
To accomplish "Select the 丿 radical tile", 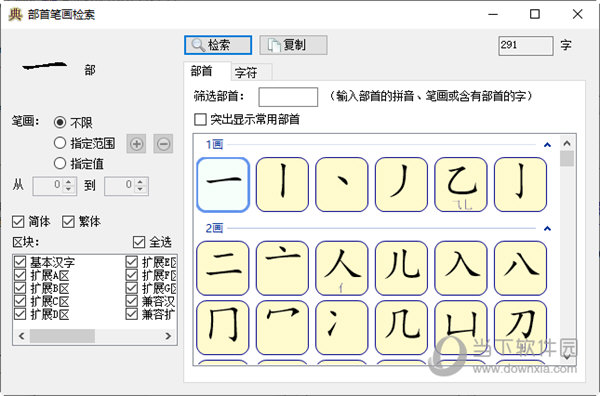I will (x=401, y=184).
